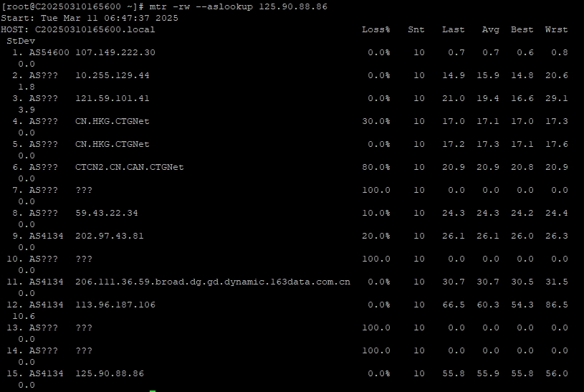
Task: Click the StDev header label
Action: click(x=20, y=41)
